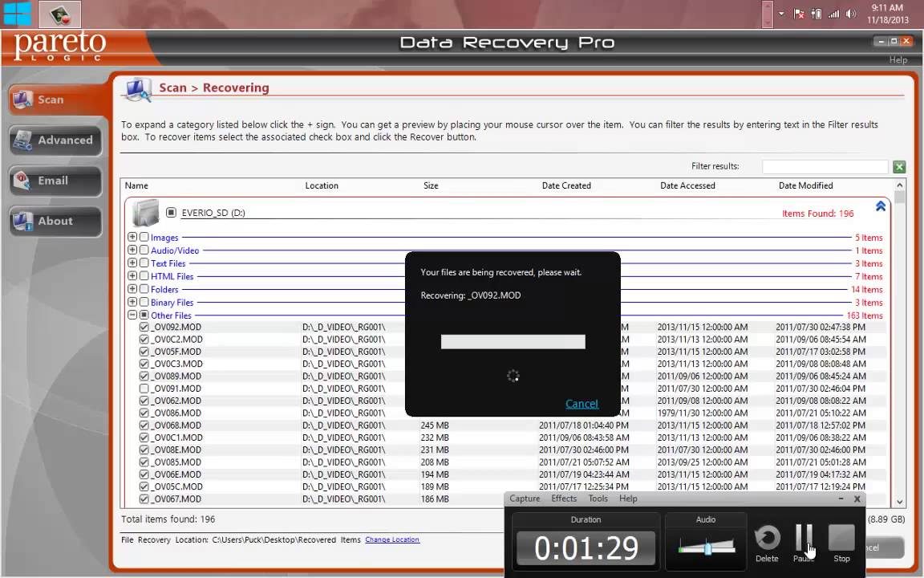Image resolution: width=924 pixels, height=578 pixels.
Task: Adjust the recorder Audio level slider
Action: pos(707,547)
